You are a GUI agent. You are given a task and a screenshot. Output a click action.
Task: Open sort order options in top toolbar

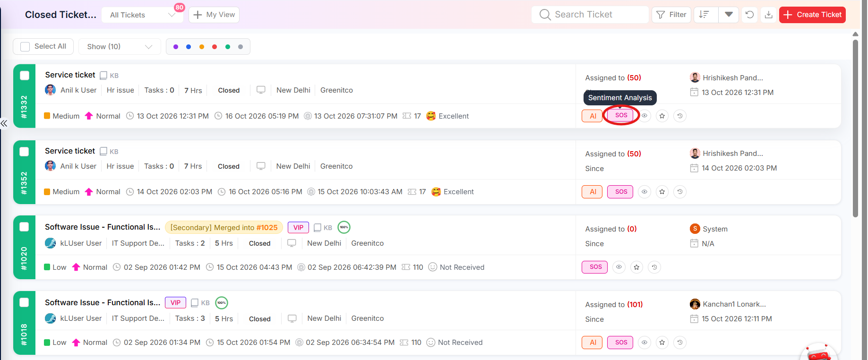[x=705, y=15]
